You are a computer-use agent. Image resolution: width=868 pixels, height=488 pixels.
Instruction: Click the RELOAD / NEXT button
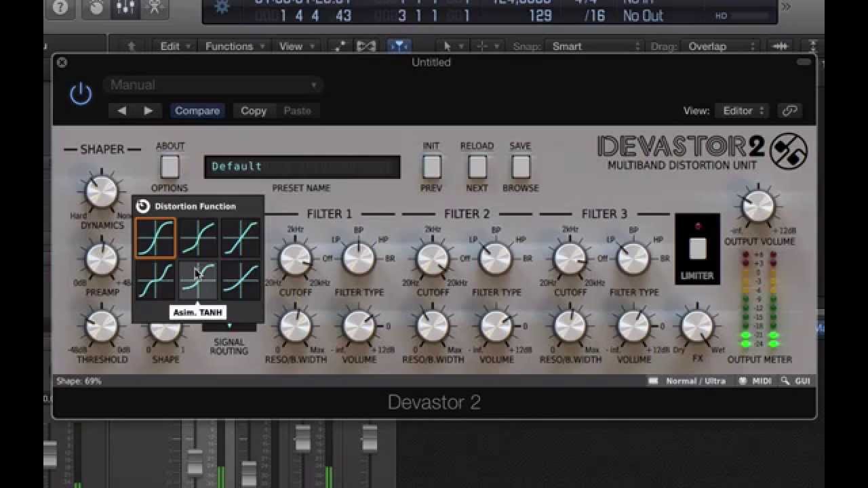tap(477, 167)
